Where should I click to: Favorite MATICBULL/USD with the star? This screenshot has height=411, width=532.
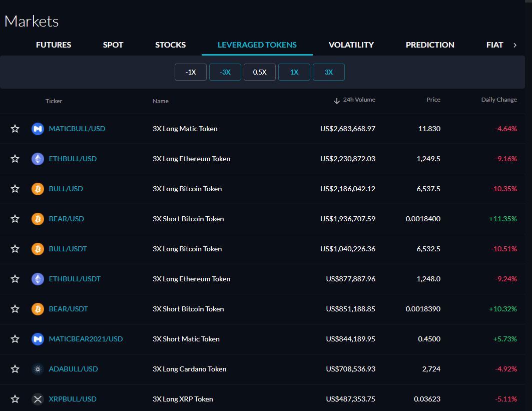(x=15, y=129)
